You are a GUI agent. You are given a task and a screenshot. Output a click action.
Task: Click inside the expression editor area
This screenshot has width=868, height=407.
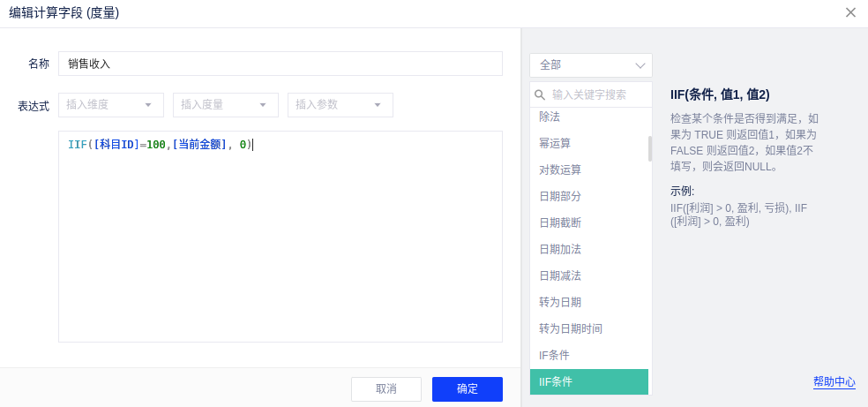click(x=281, y=247)
